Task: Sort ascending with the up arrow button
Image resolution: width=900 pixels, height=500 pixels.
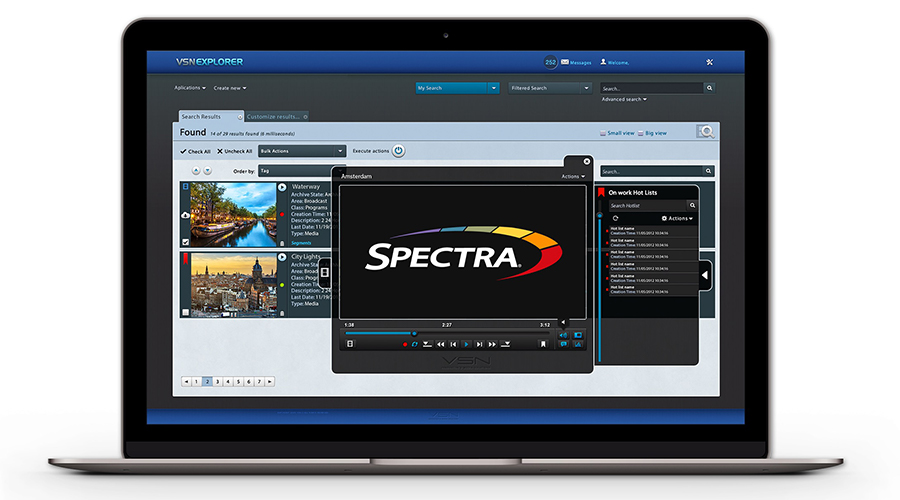Action: (x=196, y=171)
